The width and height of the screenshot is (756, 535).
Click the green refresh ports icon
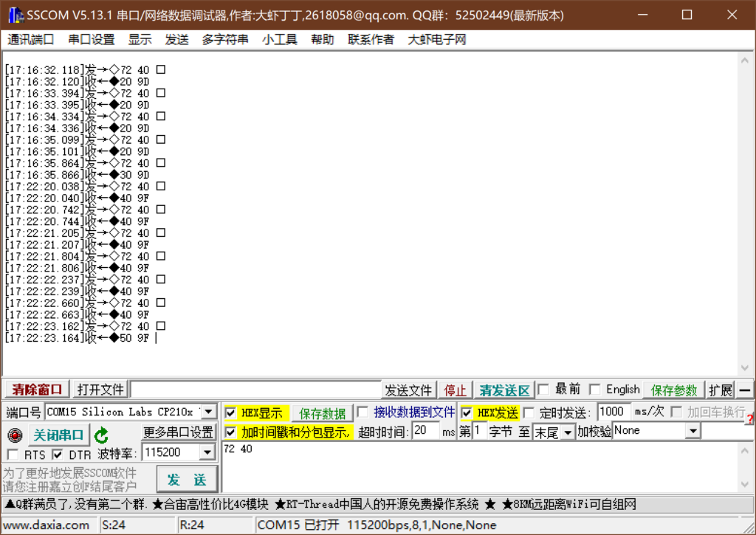coord(101,435)
